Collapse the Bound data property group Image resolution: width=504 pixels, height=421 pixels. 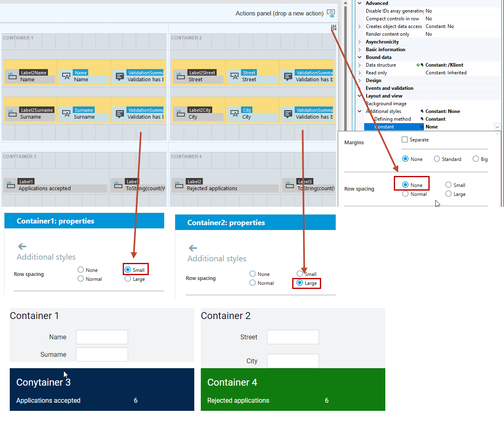click(360, 57)
